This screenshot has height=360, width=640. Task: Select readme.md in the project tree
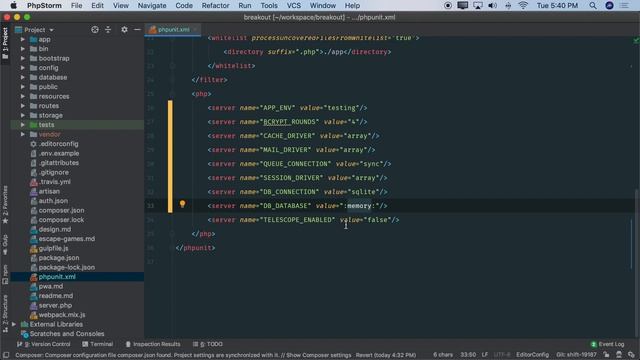56,296
